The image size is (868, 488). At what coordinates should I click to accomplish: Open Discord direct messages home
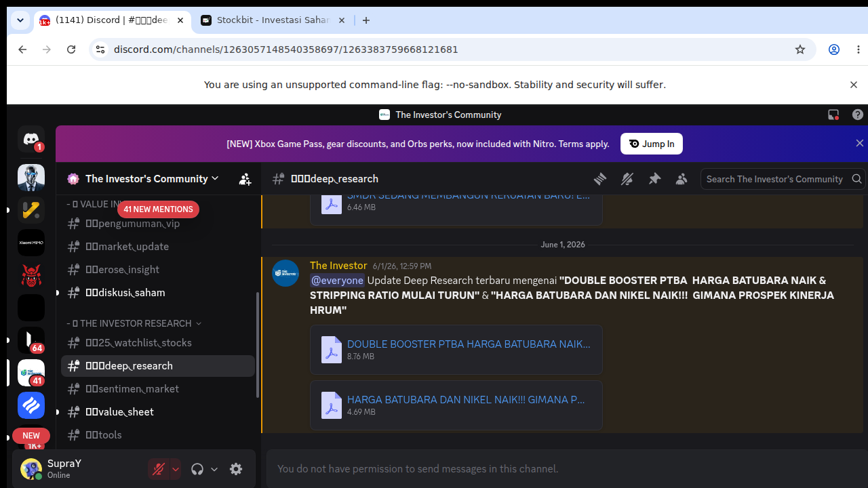31,139
